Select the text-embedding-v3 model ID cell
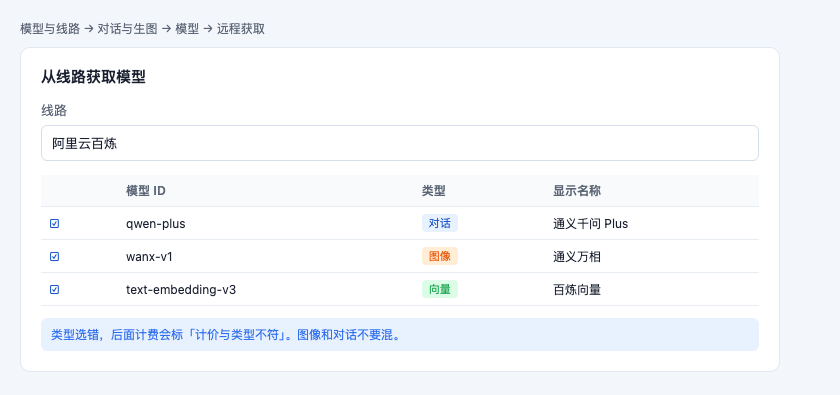The width and height of the screenshot is (840, 395). click(x=181, y=290)
